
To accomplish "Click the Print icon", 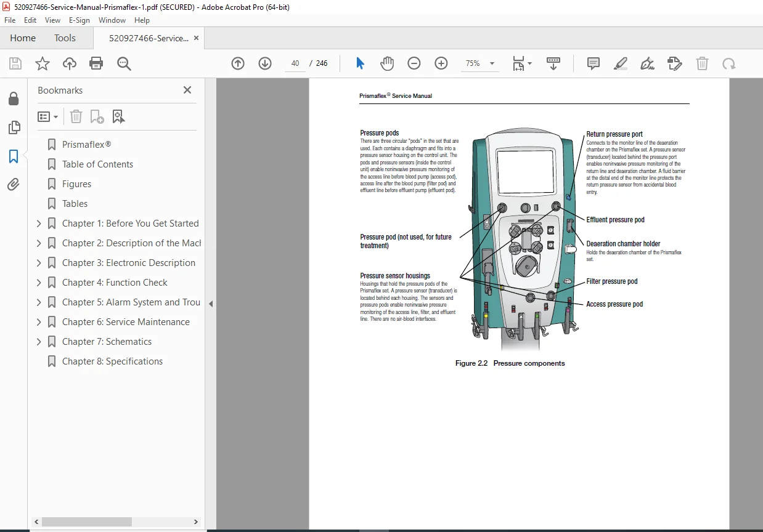I will [96, 63].
